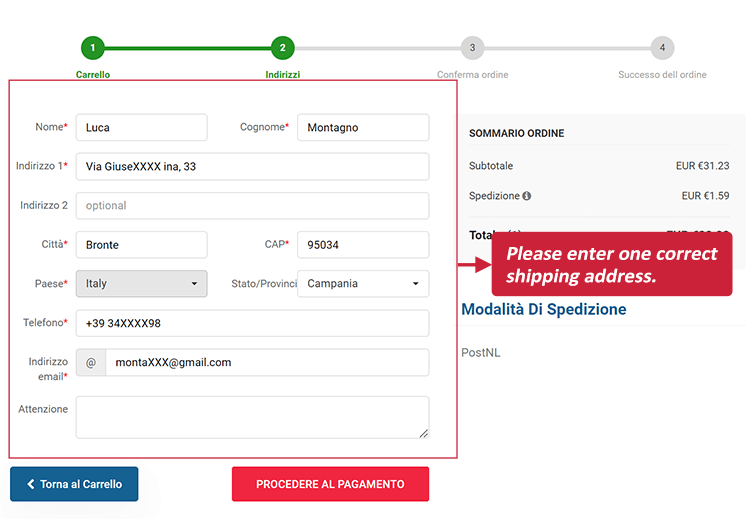Click into the Cognome field

[x=363, y=128]
